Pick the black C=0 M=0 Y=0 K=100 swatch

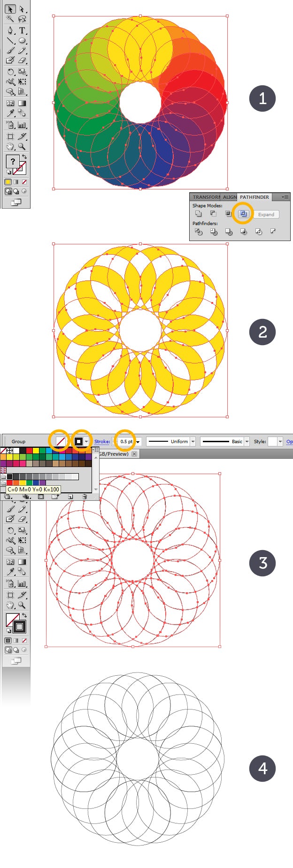[x=9, y=476]
